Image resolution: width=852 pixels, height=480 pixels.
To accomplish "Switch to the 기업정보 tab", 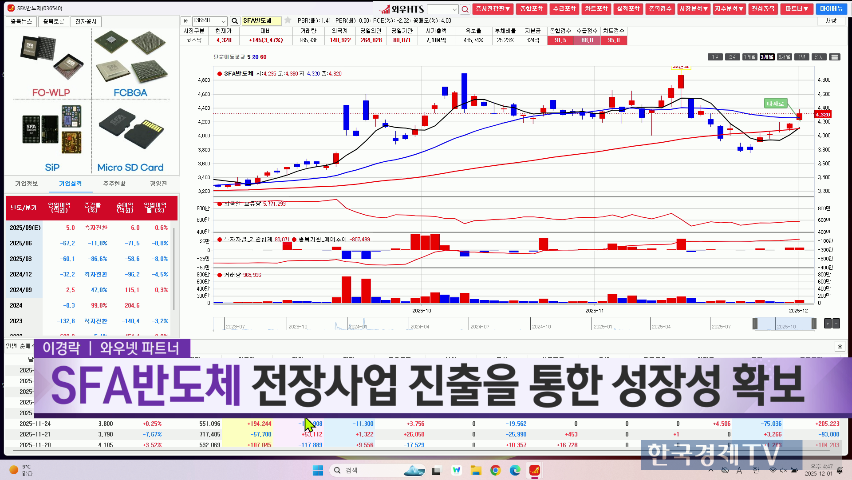I will (x=26, y=184).
